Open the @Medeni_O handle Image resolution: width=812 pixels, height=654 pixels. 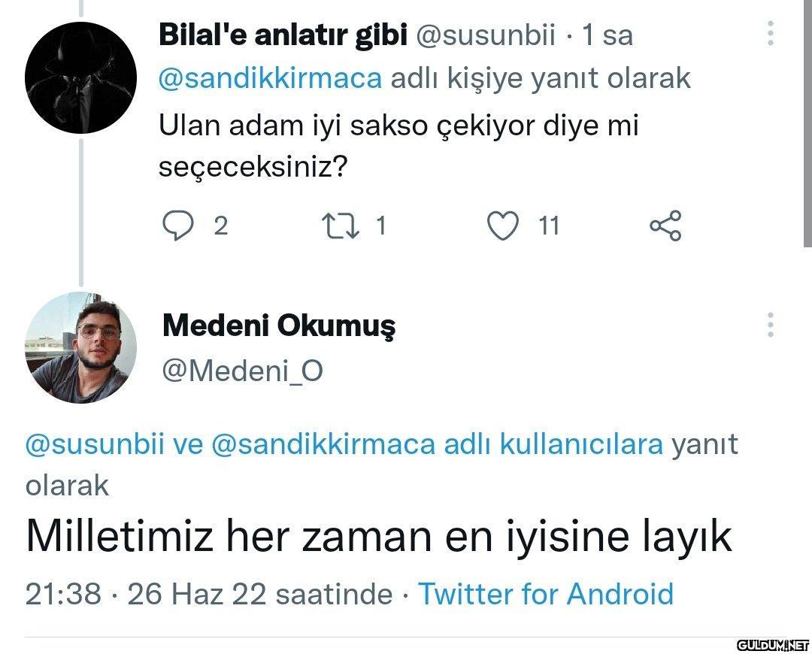pyautogui.click(x=243, y=371)
